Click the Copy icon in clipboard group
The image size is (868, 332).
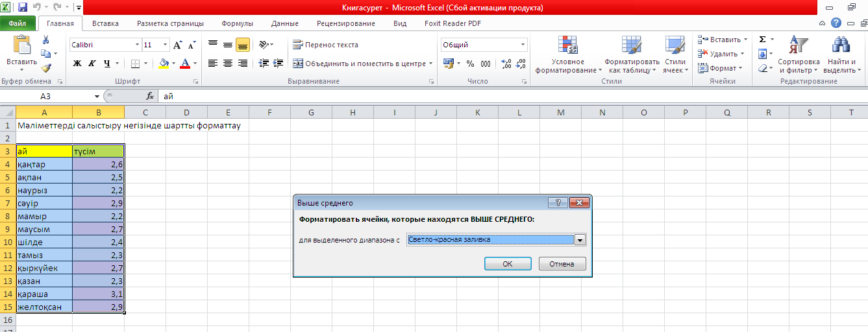[x=45, y=54]
